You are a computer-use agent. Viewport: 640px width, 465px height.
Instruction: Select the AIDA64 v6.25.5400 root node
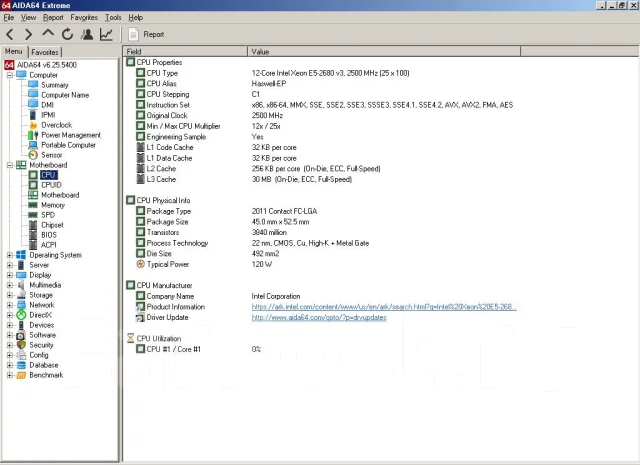[47, 65]
